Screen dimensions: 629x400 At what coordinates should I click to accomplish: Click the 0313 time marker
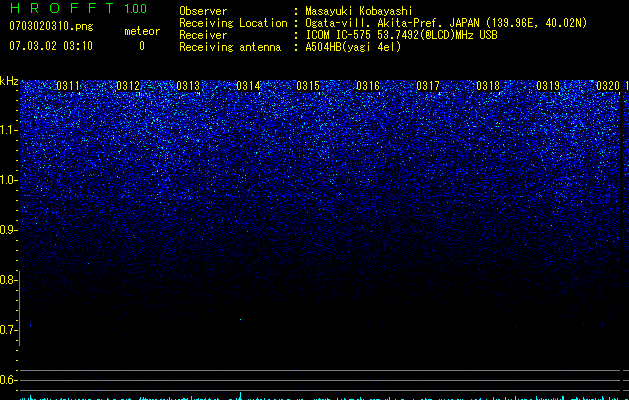pyautogui.click(x=188, y=86)
